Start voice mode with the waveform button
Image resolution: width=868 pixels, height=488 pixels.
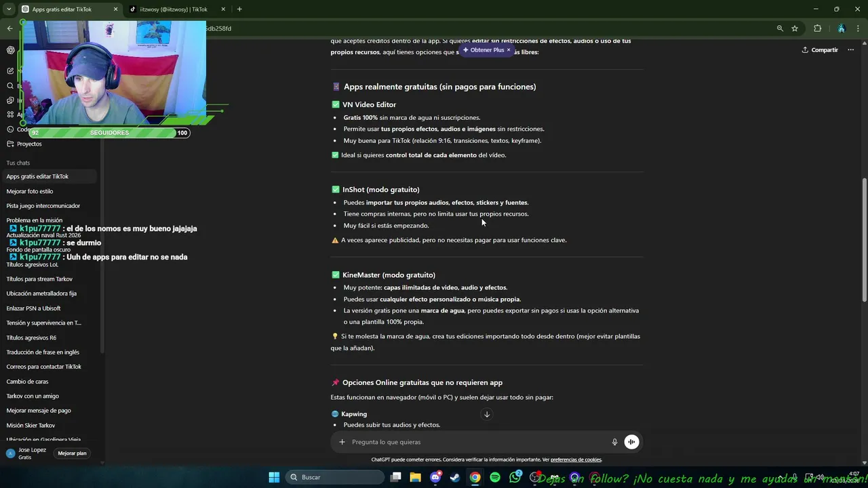(631, 442)
